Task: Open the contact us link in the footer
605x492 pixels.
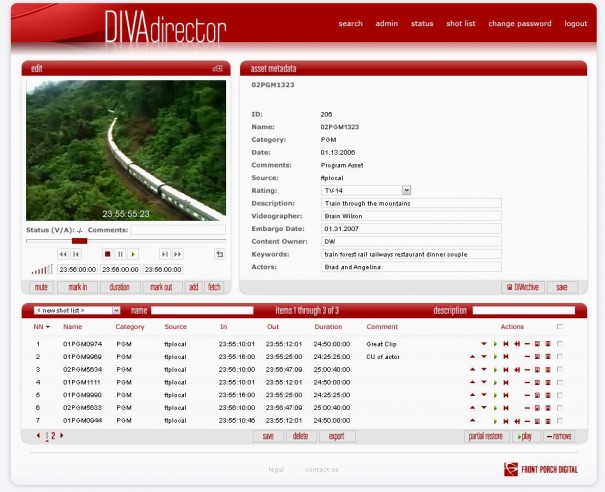Action: pyautogui.click(x=321, y=470)
